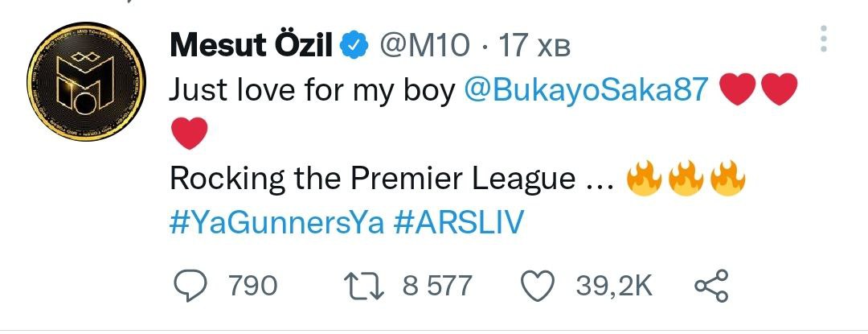Open the @BukayoSaka87 mention
Screen dimensions: 868x334
click(x=588, y=91)
